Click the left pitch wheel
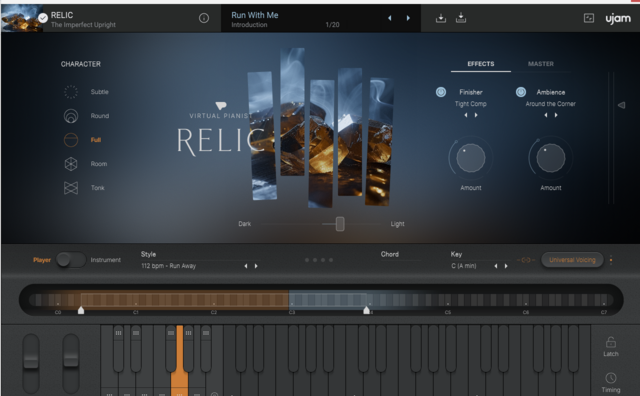 coord(31,363)
